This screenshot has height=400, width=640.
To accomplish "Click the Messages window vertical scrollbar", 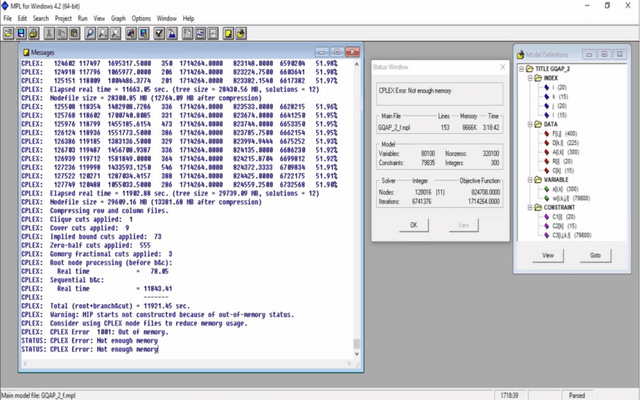I will click(358, 200).
